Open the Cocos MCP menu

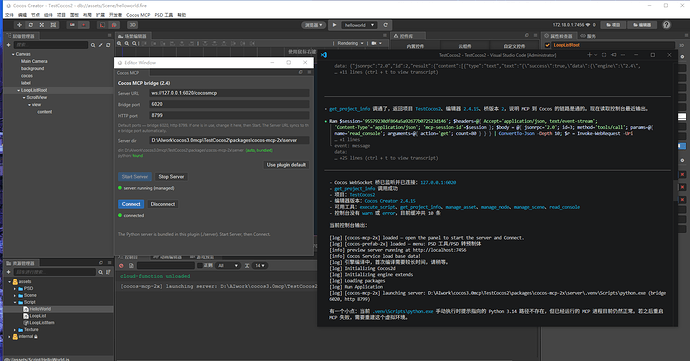pos(138,15)
